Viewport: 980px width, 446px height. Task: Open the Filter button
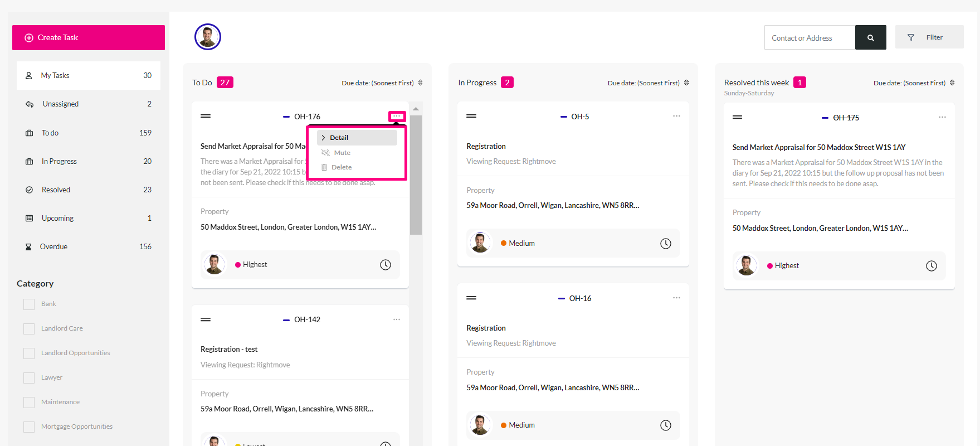tap(929, 37)
